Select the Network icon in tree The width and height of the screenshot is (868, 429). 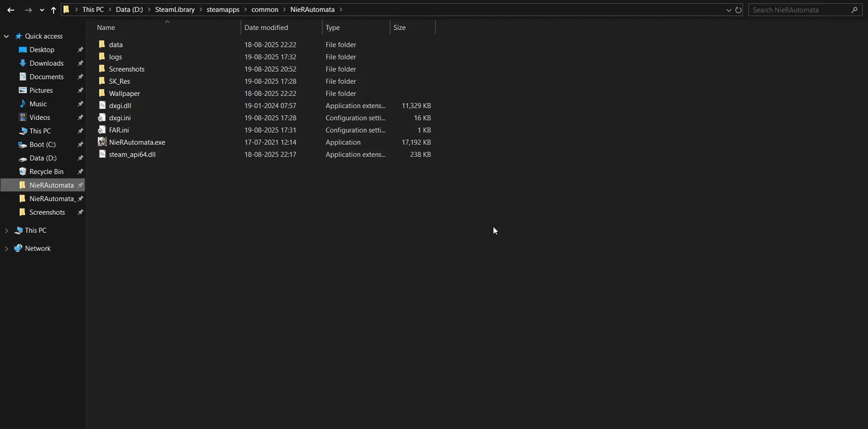[19, 248]
